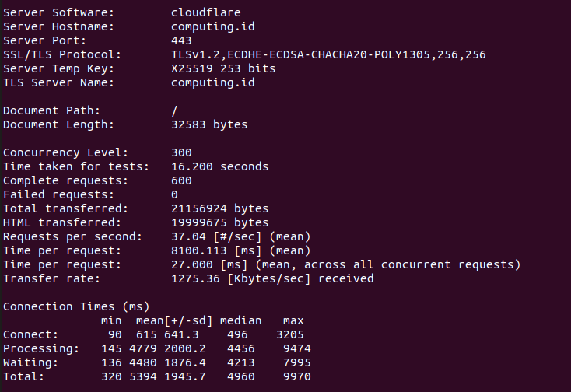Click the 'Connection Times (ms)' heading
The image size is (571, 392).
click(x=76, y=306)
